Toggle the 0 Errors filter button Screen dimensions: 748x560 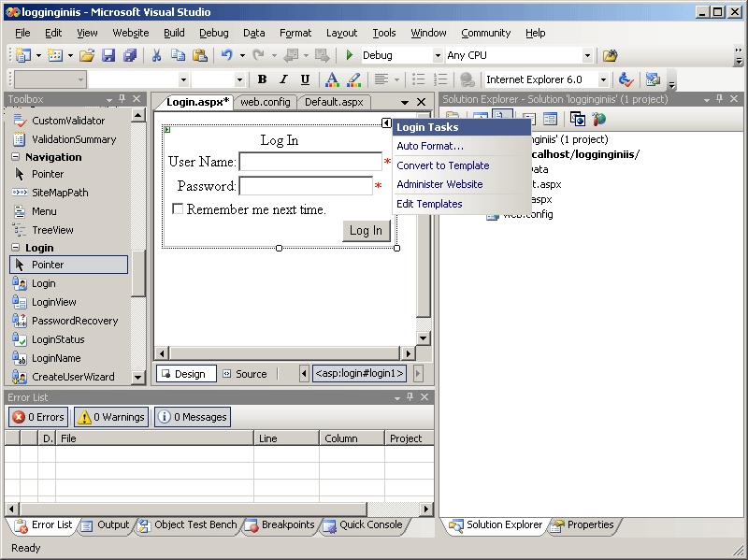coord(38,417)
